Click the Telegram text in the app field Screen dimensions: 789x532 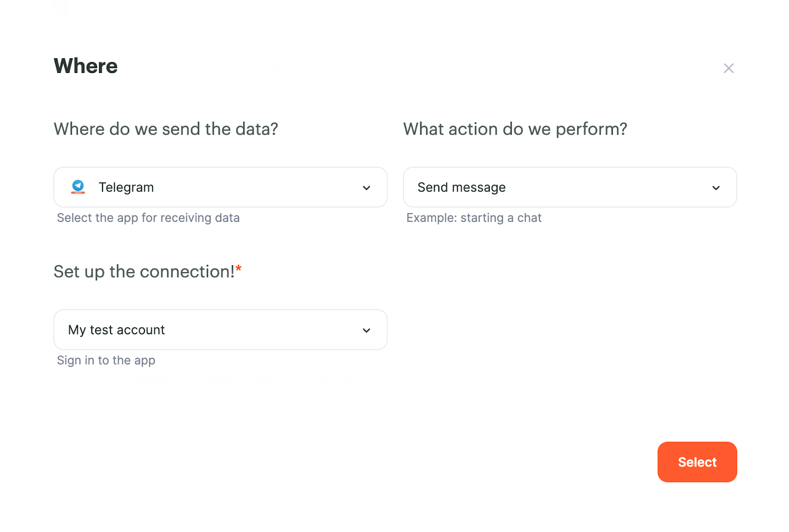coord(126,187)
